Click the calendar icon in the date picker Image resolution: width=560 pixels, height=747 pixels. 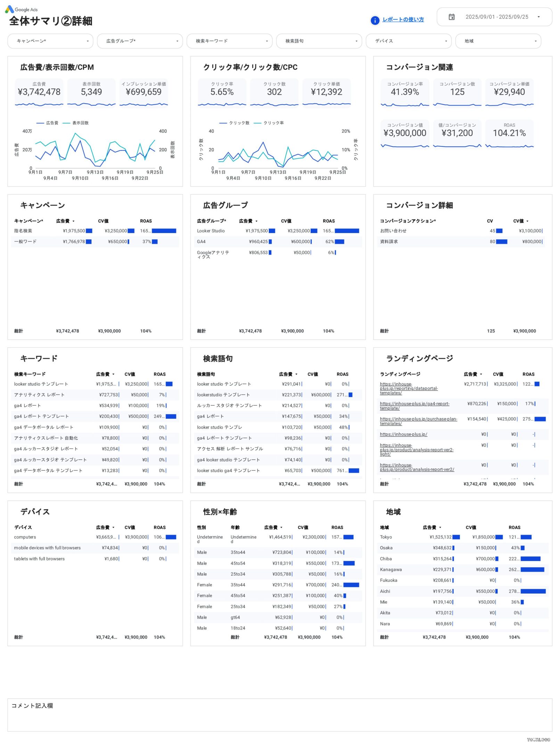click(452, 16)
